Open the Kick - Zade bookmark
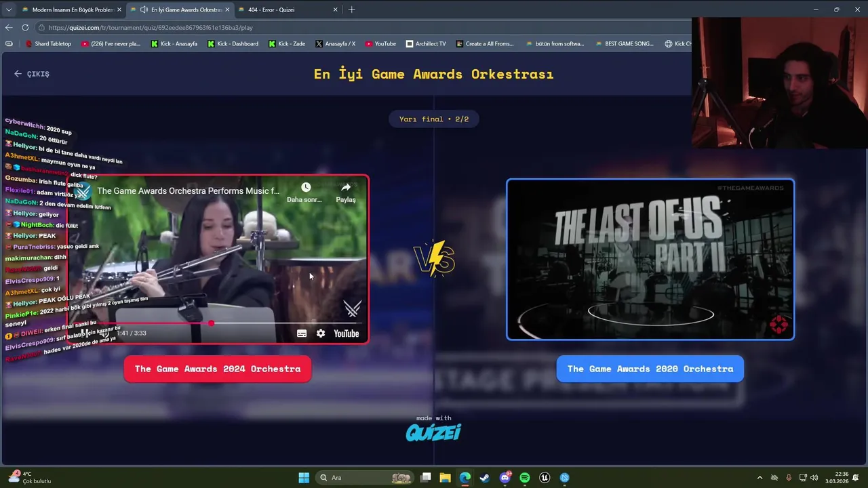This screenshot has width=868, height=488. pos(287,43)
